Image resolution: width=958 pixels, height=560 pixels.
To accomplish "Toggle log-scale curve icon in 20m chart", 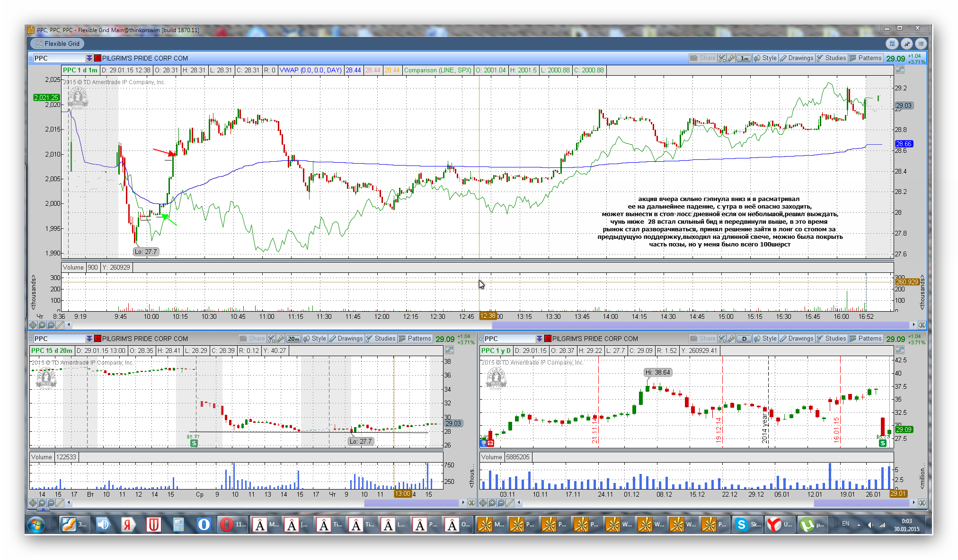I will coord(449,350).
